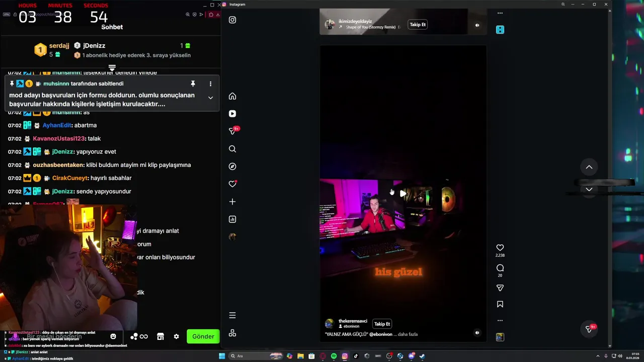Expand pinned message chevron
Image resolution: width=644 pixels, height=362 pixels.
pos(210,98)
